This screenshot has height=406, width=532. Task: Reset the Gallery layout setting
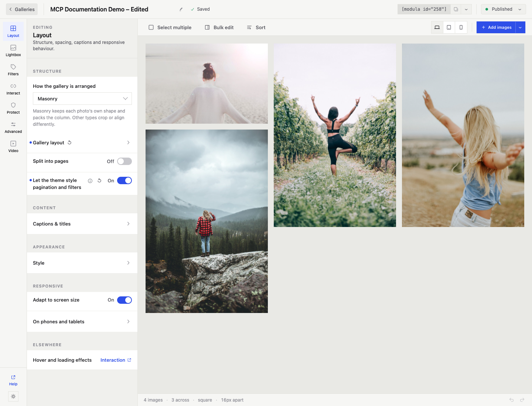[69, 142]
